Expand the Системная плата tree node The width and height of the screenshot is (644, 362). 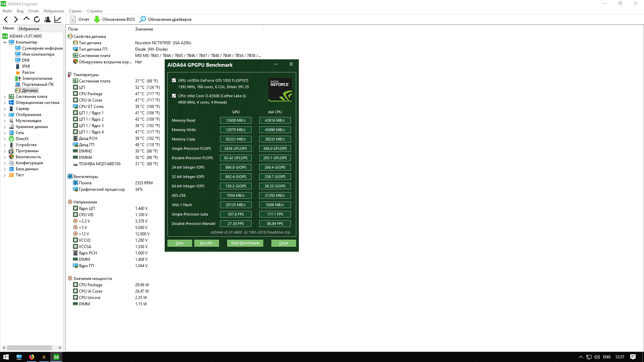(x=5, y=97)
